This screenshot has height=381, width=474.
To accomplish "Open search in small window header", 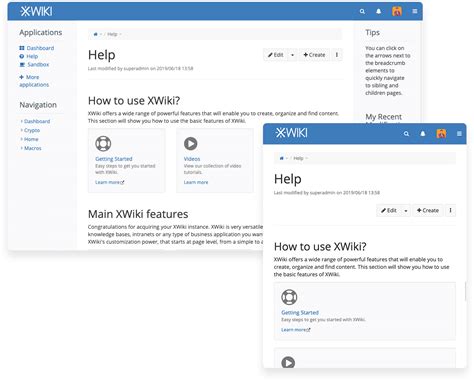I will click(406, 134).
